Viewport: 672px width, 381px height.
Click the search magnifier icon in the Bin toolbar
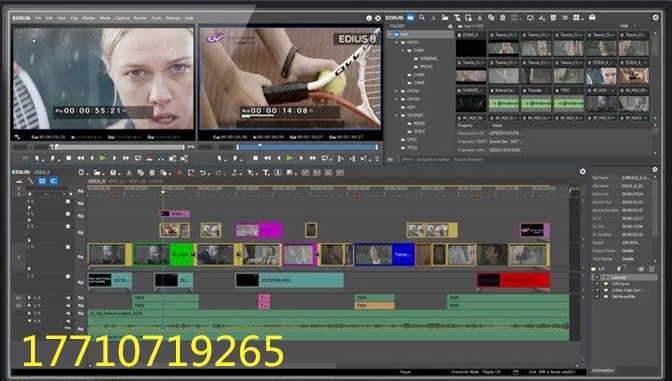tap(422, 18)
